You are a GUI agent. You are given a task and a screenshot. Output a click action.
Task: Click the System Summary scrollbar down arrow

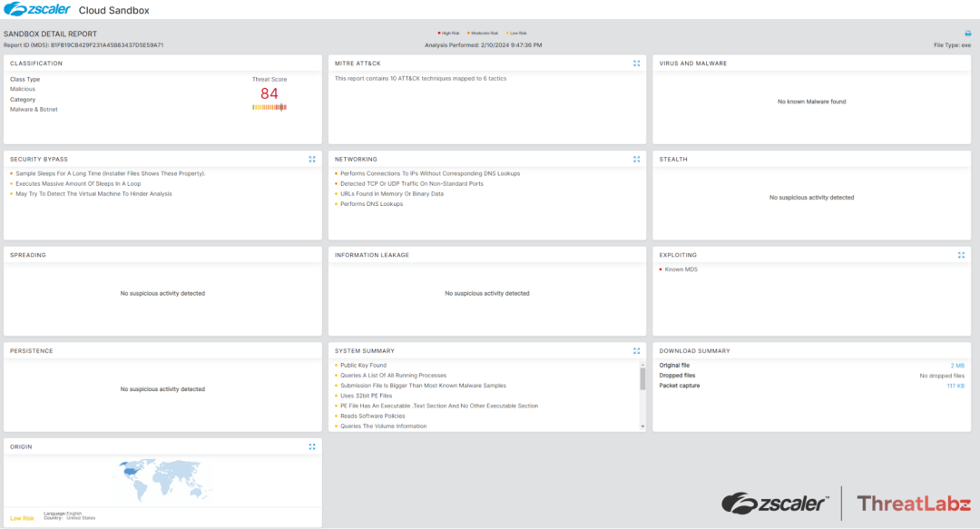642,426
